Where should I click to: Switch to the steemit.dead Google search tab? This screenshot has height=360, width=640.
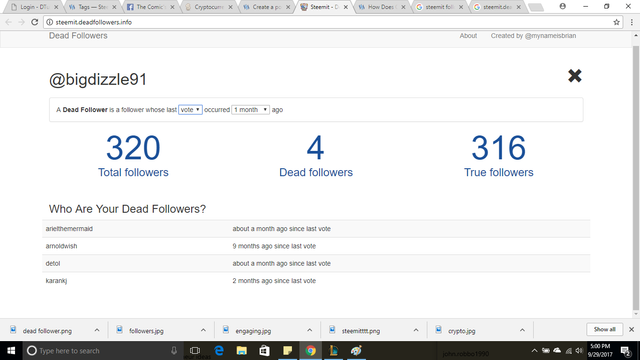[x=498, y=7]
